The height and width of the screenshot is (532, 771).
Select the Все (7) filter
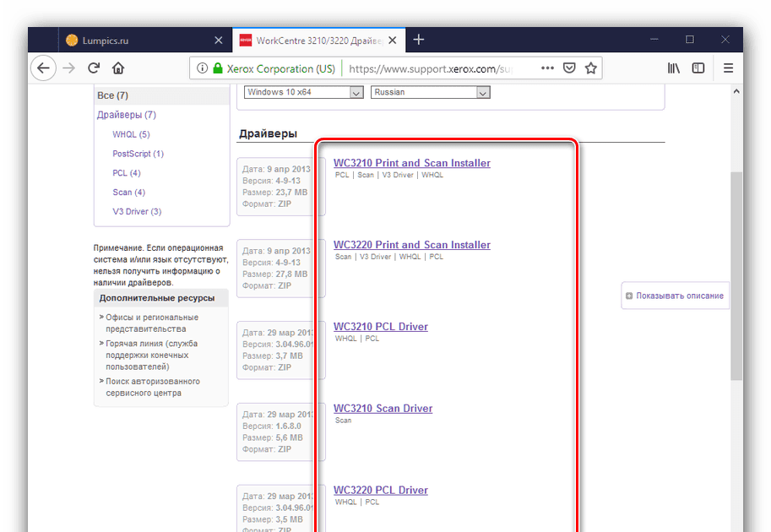112,95
